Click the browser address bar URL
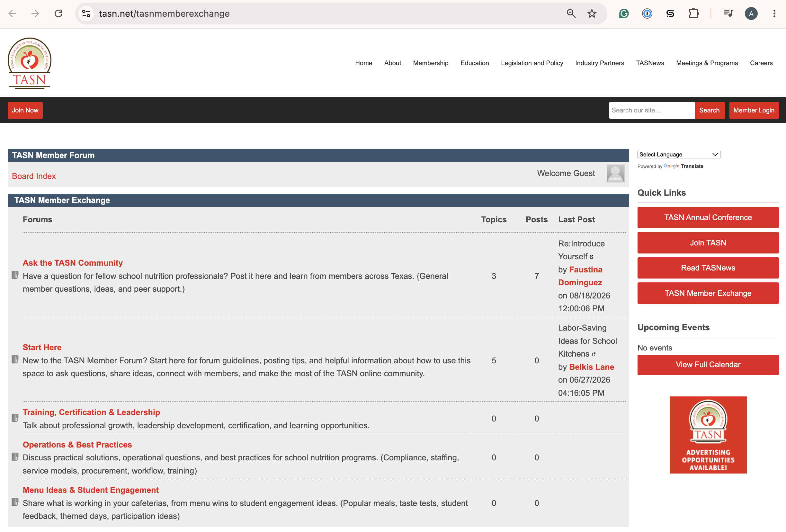Viewport: 786px width, 532px height. click(x=164, y=13)
